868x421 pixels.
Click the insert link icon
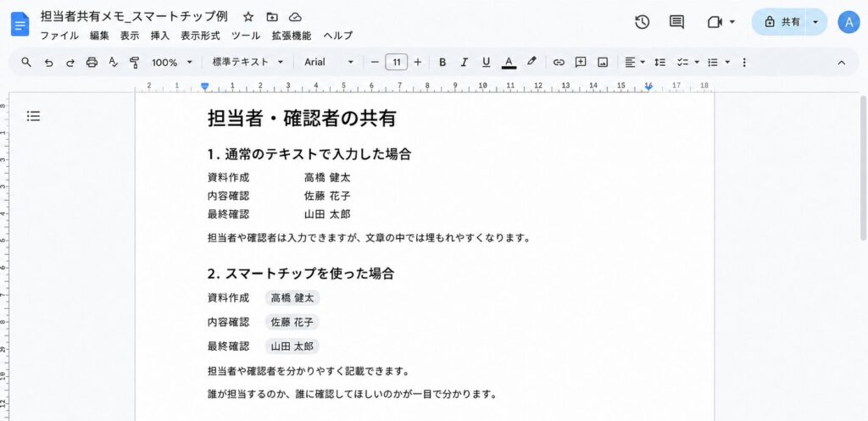(559, 63)
